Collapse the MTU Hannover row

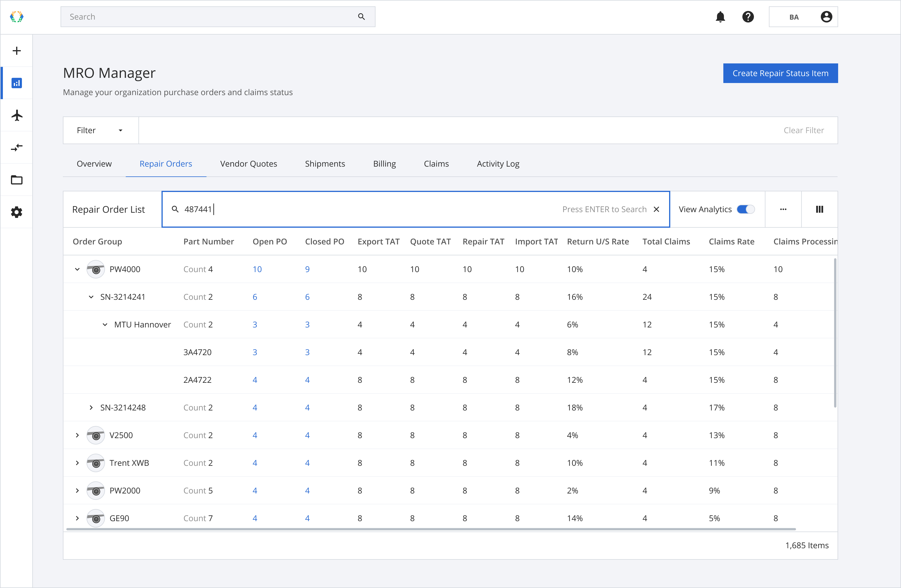(x=105, y=324)
